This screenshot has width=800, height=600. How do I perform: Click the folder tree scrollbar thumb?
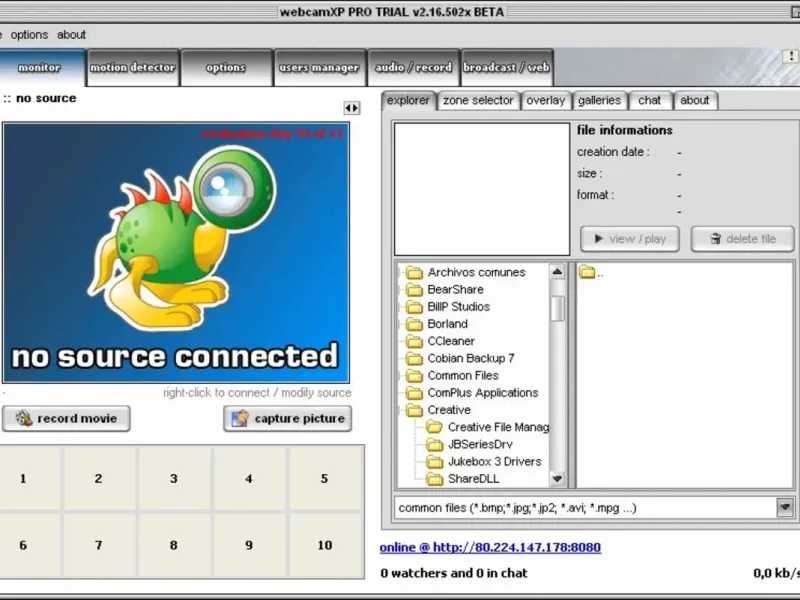click(x=558, y=308)
